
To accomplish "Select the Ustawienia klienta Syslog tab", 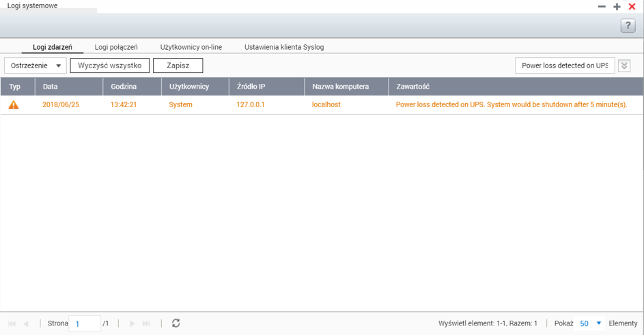I will point(284,47).
